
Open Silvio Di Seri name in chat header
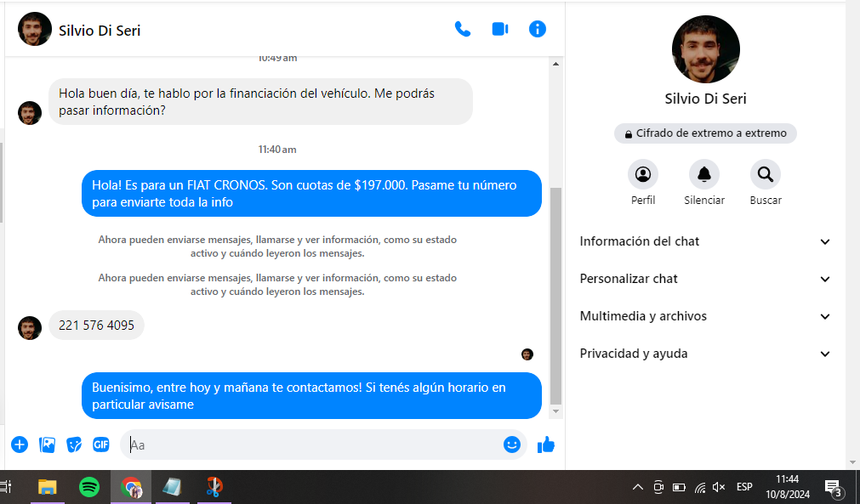coord(100,30)
